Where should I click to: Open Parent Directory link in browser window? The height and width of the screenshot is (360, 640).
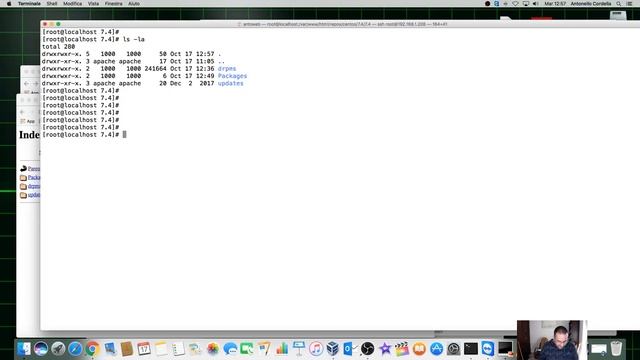pos(34,169)
